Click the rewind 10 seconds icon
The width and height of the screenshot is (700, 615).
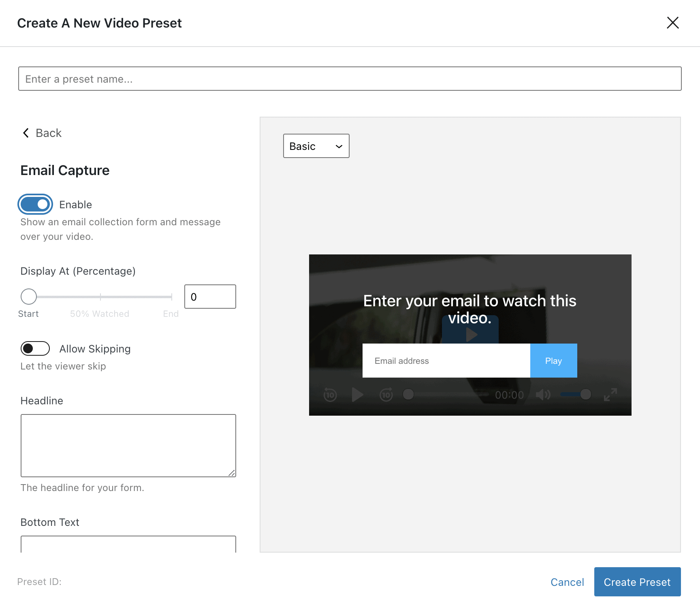330,395
